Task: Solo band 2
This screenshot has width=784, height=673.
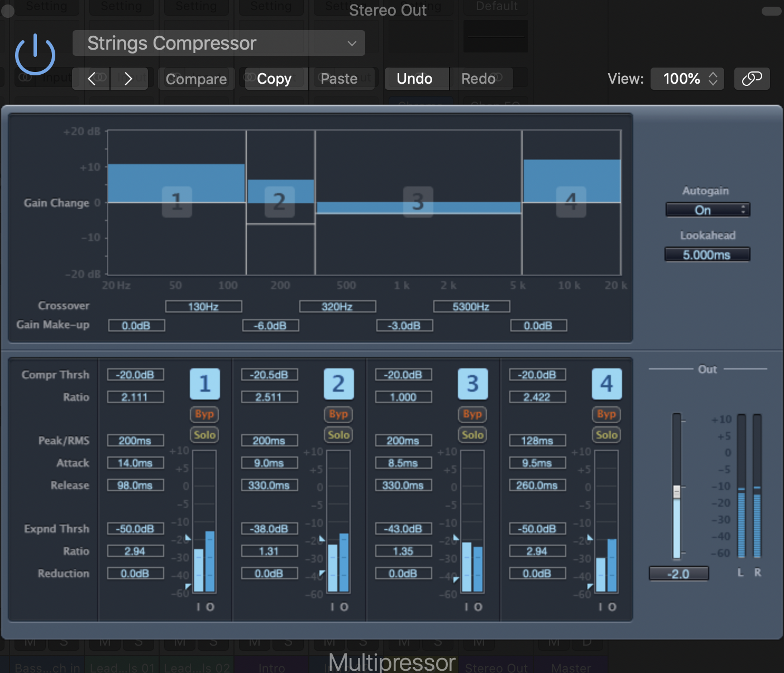Action: 338,435
